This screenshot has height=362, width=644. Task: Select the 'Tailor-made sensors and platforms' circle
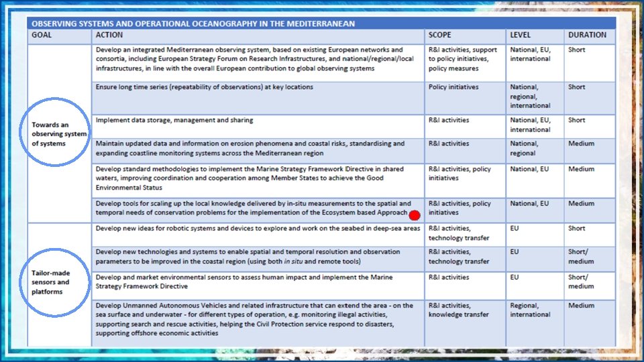tap(55, 283)
